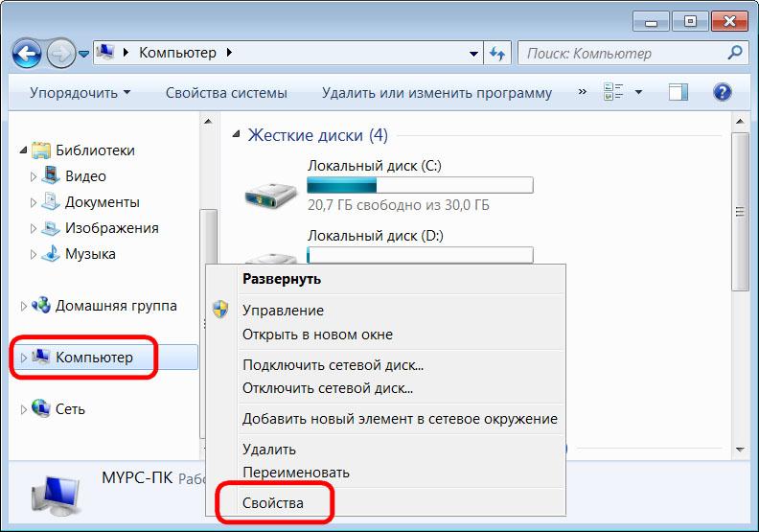Toggle the preview pane icon
Viewport: 759px width, 532px height.
click(678, 92)
